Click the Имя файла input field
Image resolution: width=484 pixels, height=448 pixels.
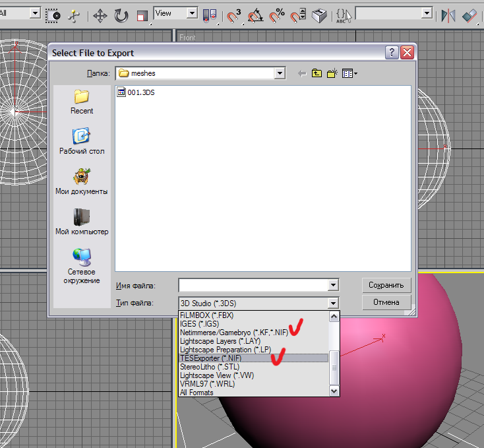253,285
